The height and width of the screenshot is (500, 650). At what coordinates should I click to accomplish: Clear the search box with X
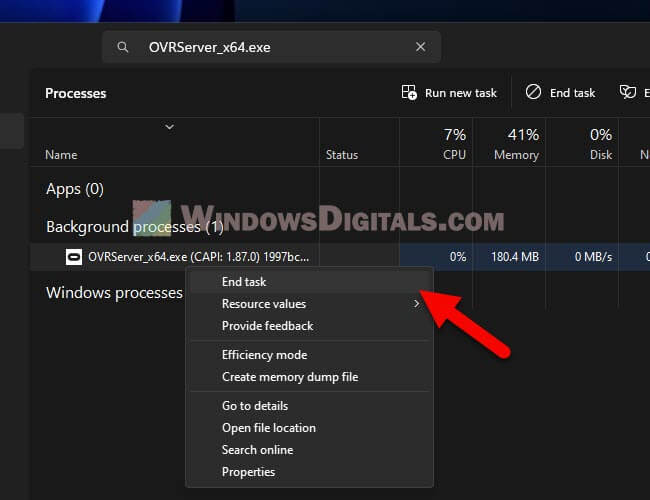pyautogui.click(x=420, y=47)
